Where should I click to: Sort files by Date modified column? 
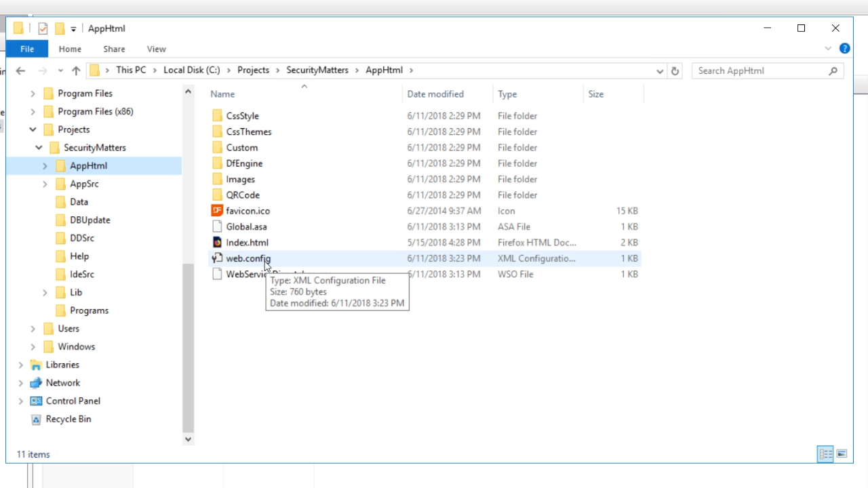click(x=435, y=94)
